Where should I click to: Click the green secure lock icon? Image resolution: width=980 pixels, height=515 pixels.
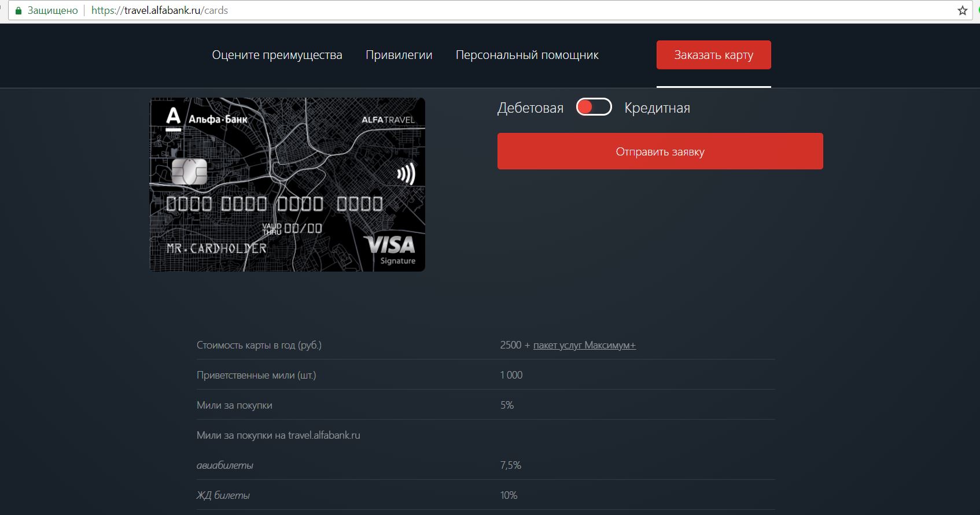tap(19, 10)
